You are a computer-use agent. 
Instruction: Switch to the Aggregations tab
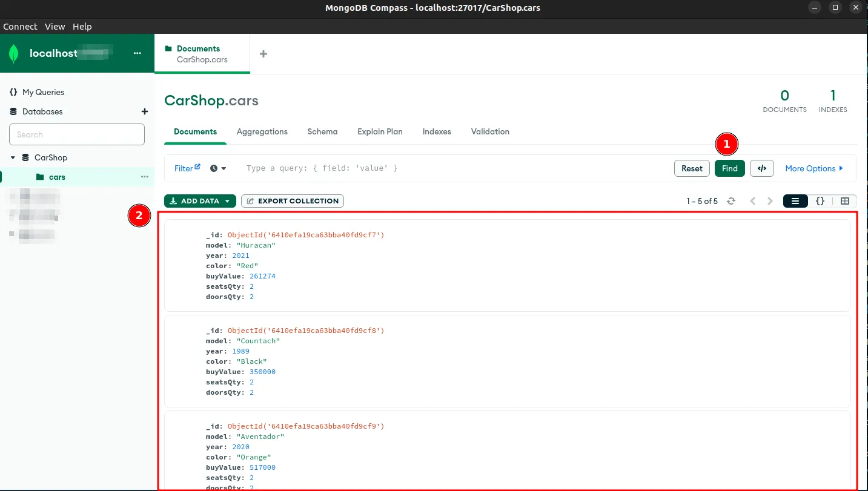262,131
